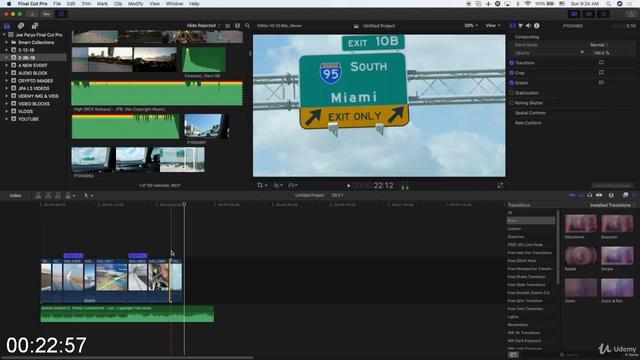Open the Hide Rejected filter dropdown

203,26
